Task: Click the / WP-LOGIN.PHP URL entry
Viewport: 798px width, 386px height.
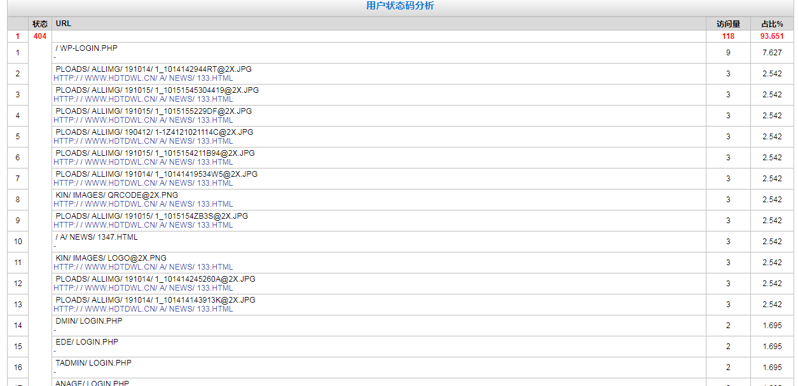Action: (x=86, y=48)
